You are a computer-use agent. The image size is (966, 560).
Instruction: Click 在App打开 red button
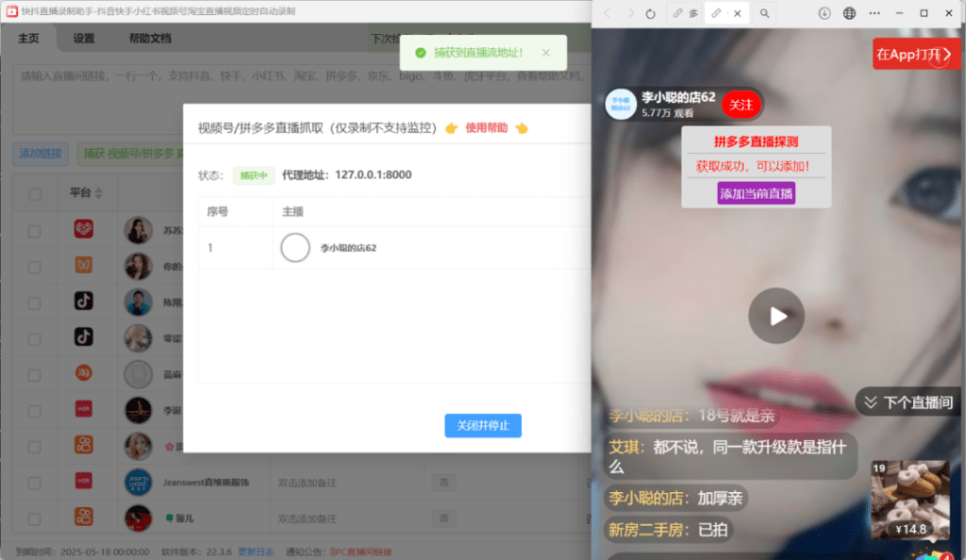915,54
